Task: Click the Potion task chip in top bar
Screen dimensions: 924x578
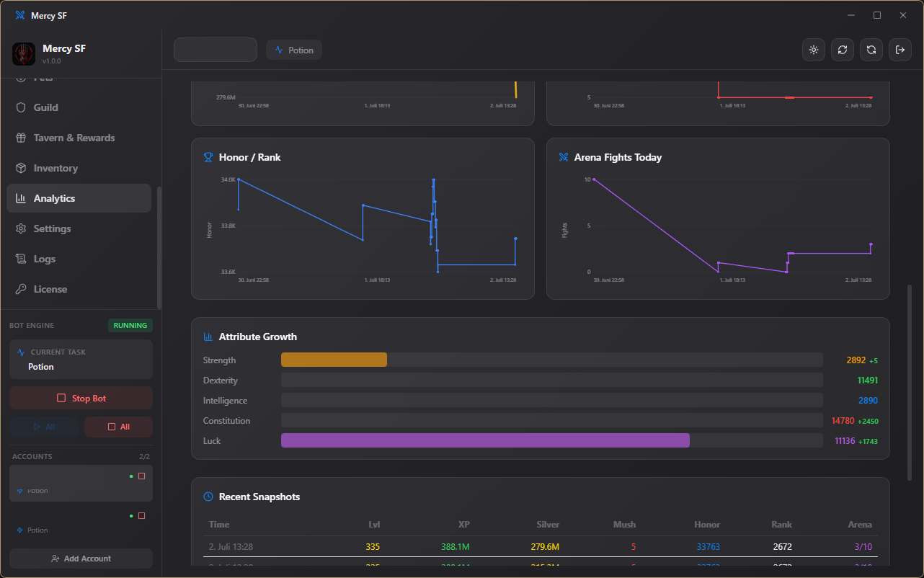Action: click(x=294, y=50)
